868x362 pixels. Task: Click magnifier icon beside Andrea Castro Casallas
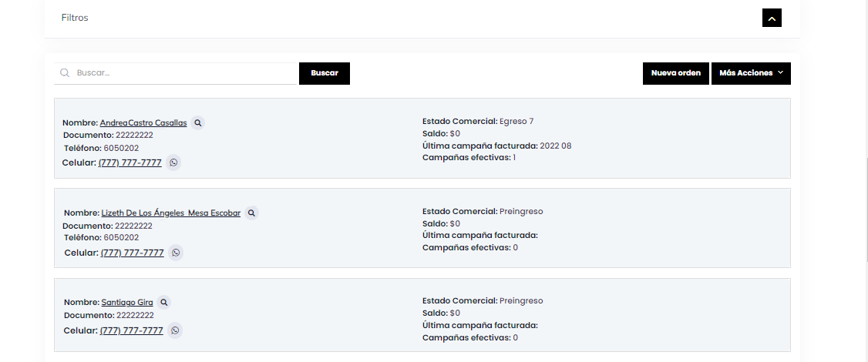[198, 122]
